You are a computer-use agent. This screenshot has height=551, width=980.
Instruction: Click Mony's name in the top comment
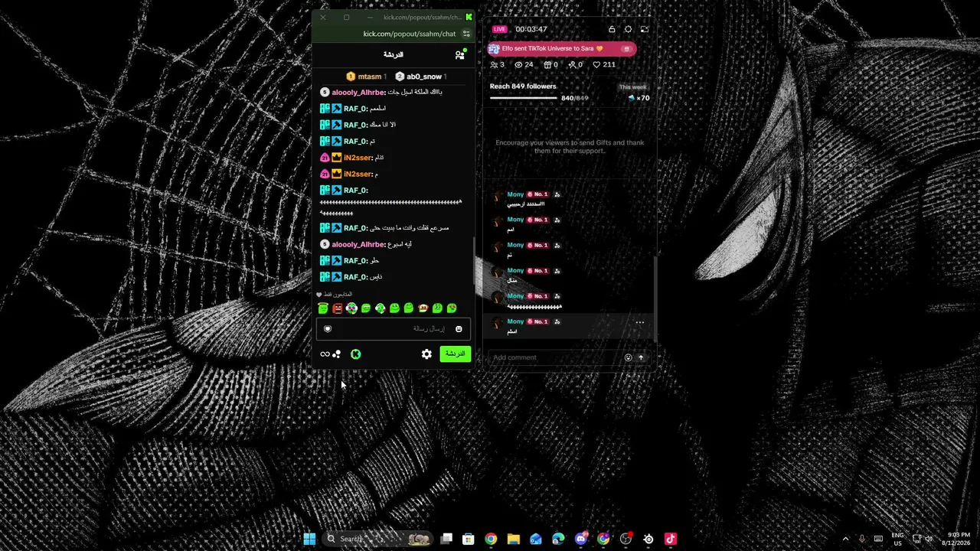(515, 194)
